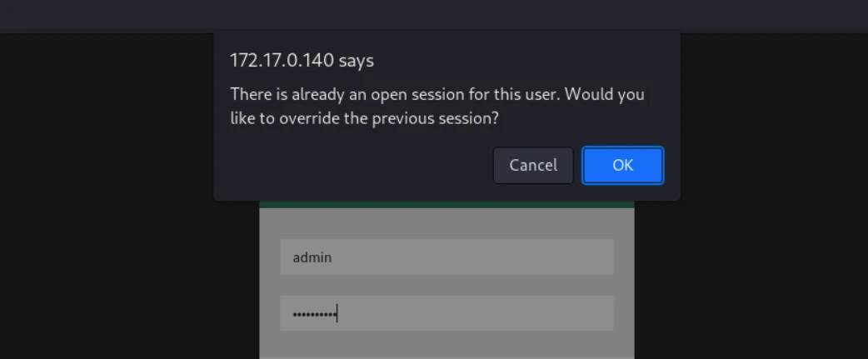Click the green header strip above login form
Screen dimensions: 868x359
tap(446, 204)
